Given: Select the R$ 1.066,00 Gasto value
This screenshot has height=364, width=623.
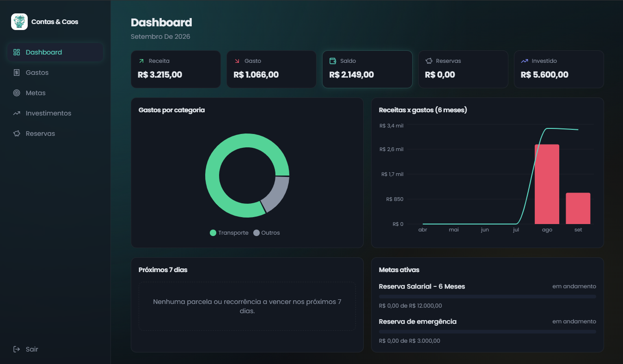Looking at the screenshot, I should [256, 75].
